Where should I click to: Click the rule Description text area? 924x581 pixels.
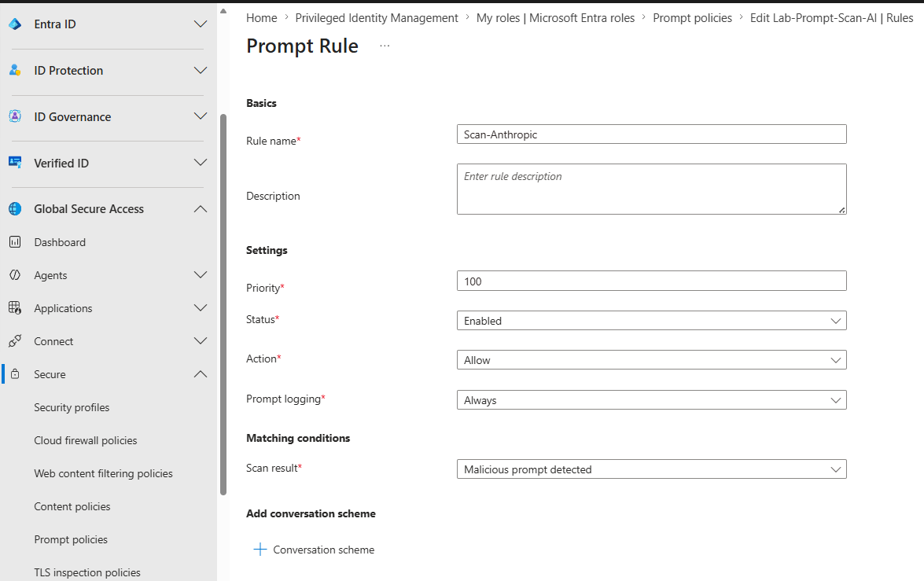tap(652, 189)
